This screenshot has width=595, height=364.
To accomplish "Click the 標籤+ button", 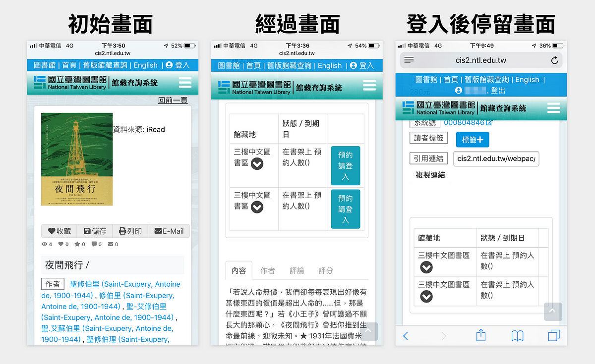I will (472, 140).
